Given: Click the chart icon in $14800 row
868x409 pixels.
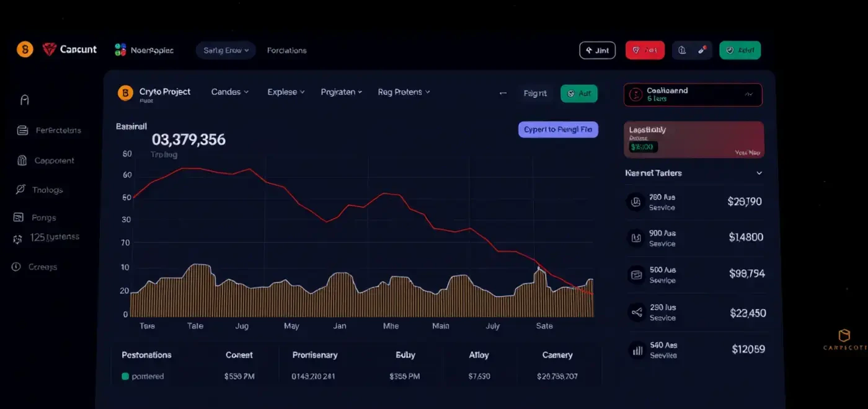Looking at the screenshot, I should point(635,237).
